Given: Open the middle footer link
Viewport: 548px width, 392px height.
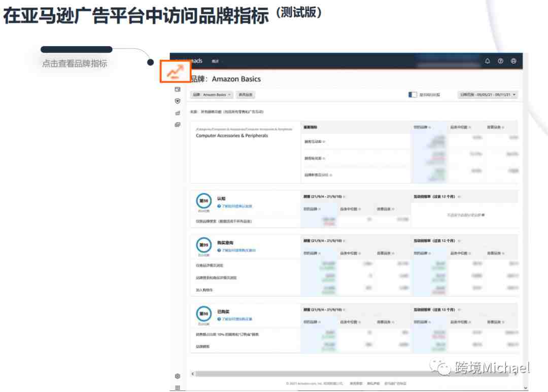Looking at the screenshot, I should tap(373, 383).
